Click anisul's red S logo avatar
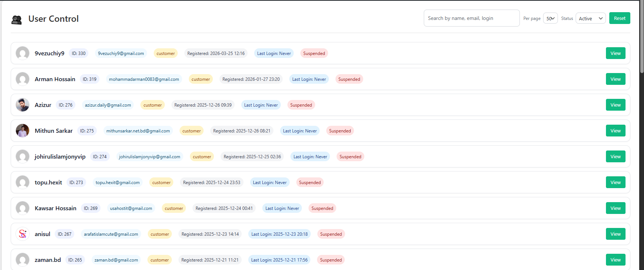This screenshot has height=270, width=644. pos(23,234)
